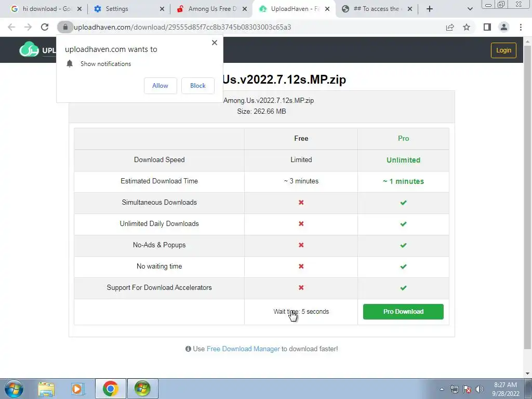This screenshot has height=399, width=532.
Task: Open the Free Download Manager link
Action: point(243,349)
